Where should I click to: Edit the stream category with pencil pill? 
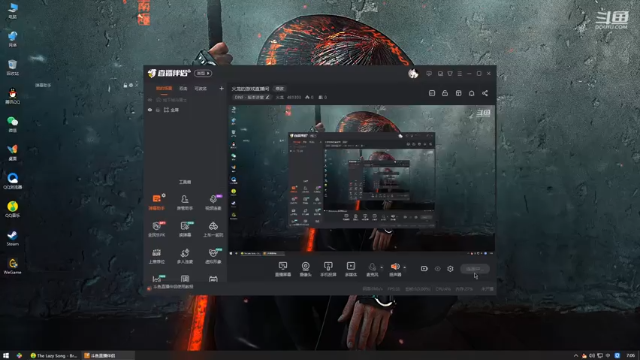tap(252, 97)
